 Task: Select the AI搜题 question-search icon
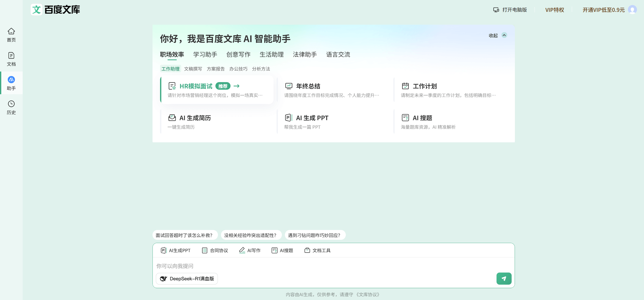click(x=274, y=250)
